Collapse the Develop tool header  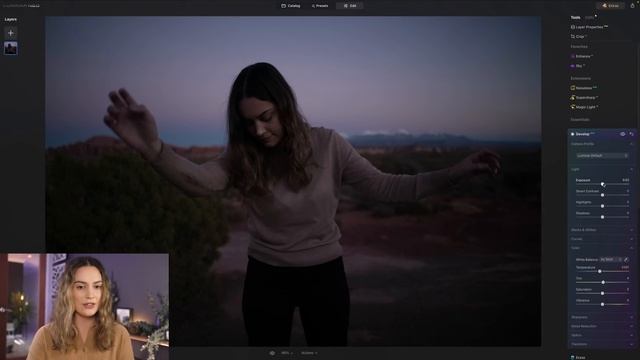(x=583, y=134)
